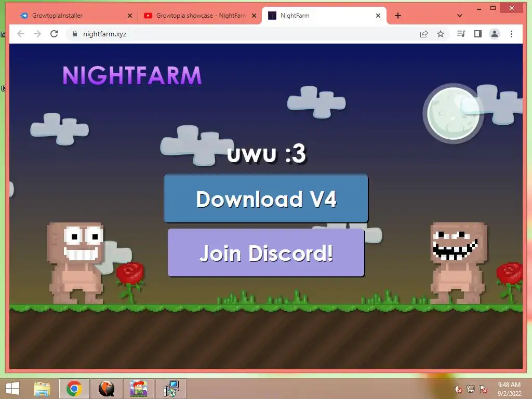The width and height of the screenshot is (532, 399).
Task: Open the Action Center flag icon
Action: 483,389
